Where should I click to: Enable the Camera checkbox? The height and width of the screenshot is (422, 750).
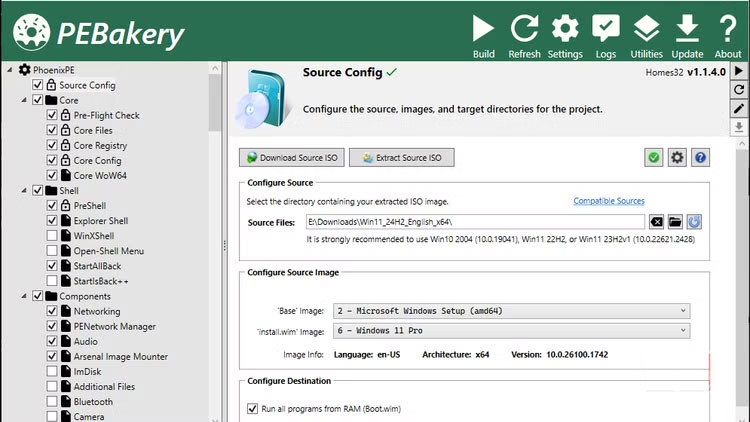[x=52, y=416]
